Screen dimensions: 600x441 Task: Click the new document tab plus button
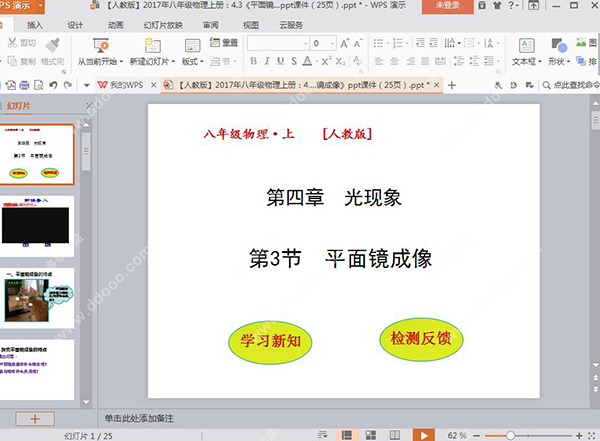coord(452,85)
